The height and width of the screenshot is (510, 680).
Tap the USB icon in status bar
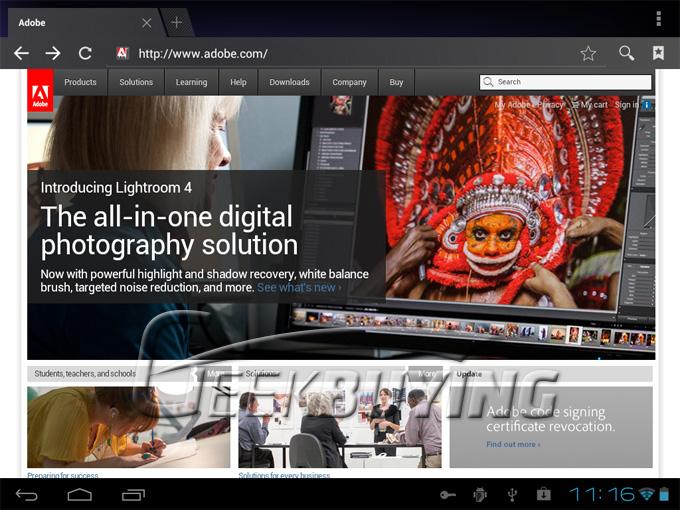click(x=512, y=494)
